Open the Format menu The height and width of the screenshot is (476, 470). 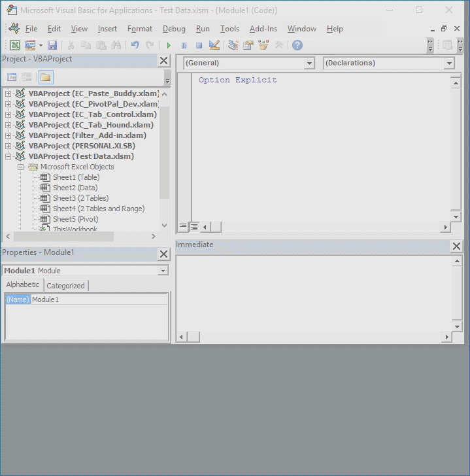click(140, 29)
